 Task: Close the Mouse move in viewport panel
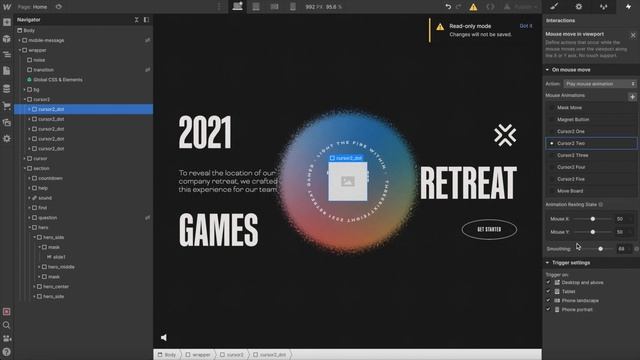(633, 36)
